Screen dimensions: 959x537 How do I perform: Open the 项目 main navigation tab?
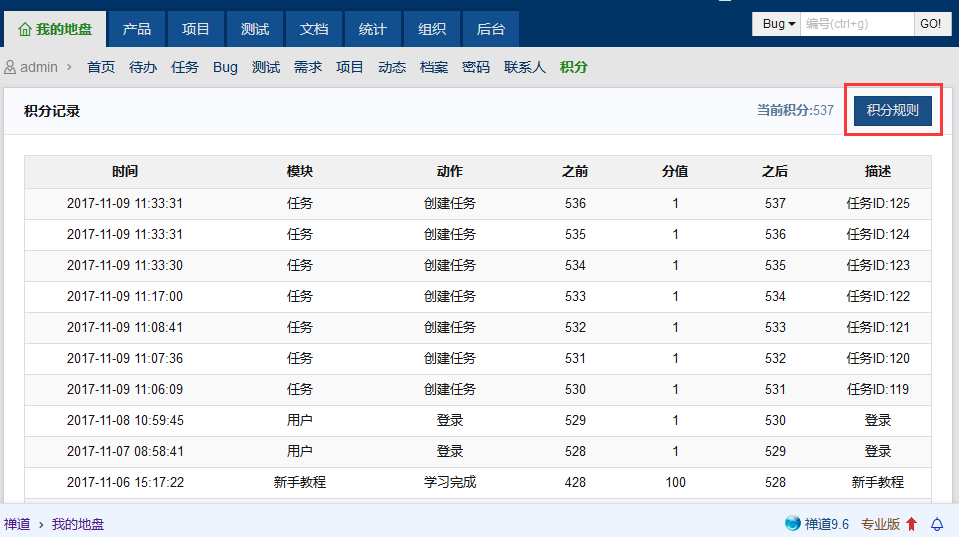196,29
